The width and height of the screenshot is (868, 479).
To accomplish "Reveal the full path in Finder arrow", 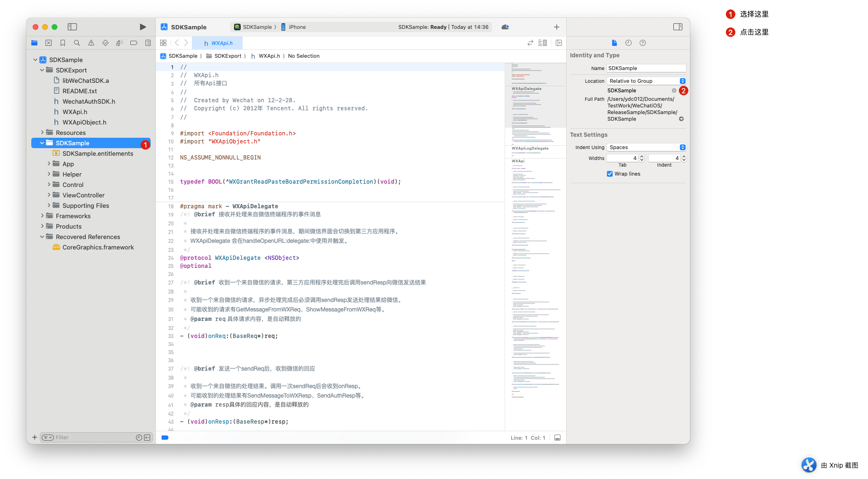I will click(681, 119).
